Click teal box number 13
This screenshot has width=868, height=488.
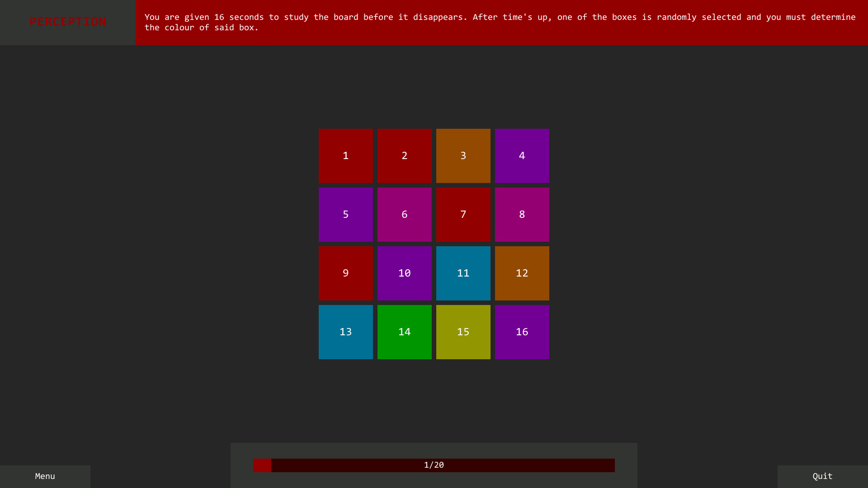pyautogui.click(x=346, y=332)
